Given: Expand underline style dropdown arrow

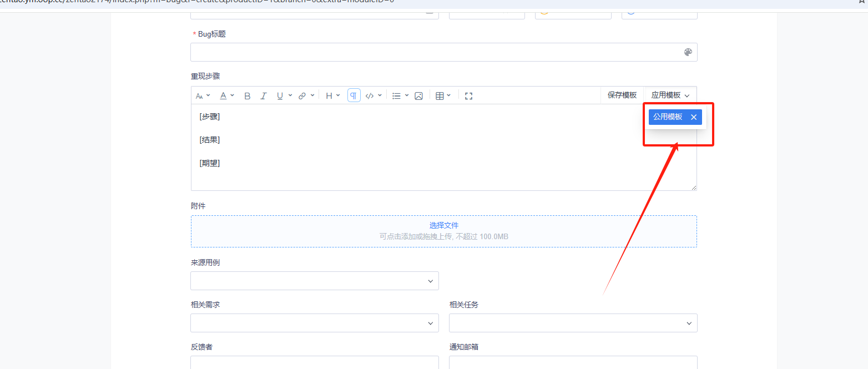Looking at the screenshot, I should click(290, 95).
